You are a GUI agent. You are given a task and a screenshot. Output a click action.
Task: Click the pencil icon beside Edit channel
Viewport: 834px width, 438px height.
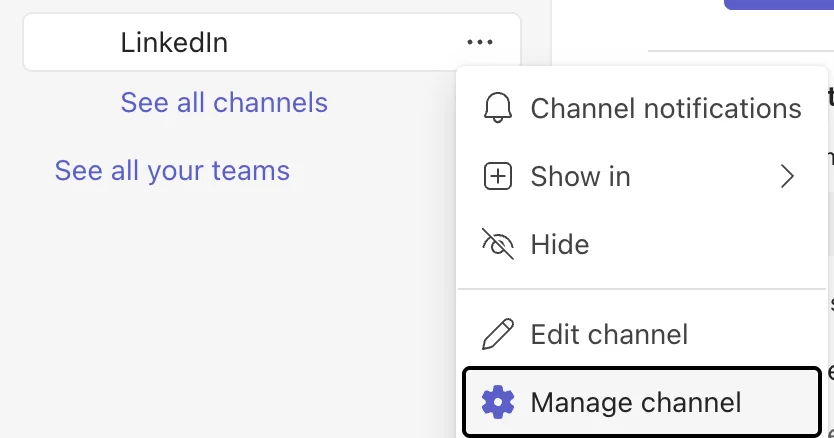coord(498,334)
